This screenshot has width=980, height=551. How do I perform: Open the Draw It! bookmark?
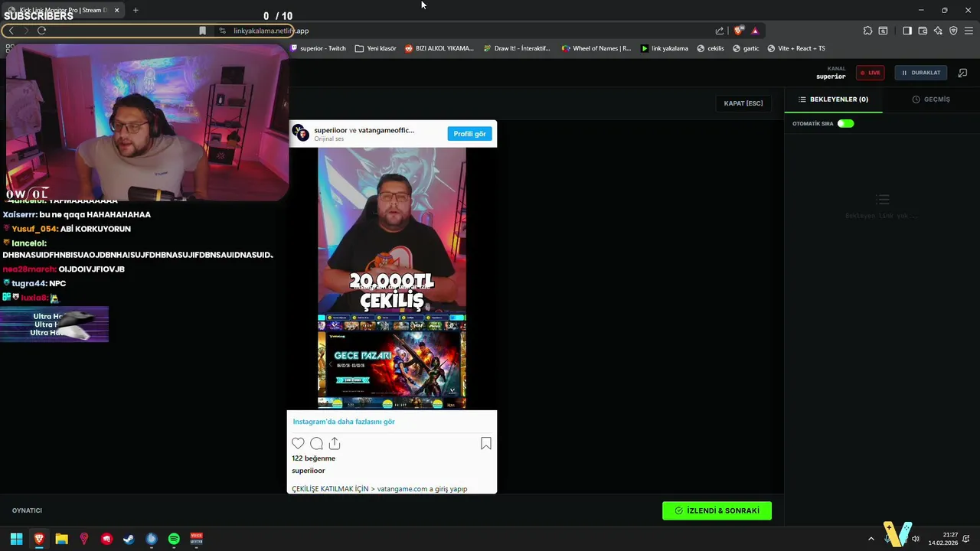(x=517, y=48)
